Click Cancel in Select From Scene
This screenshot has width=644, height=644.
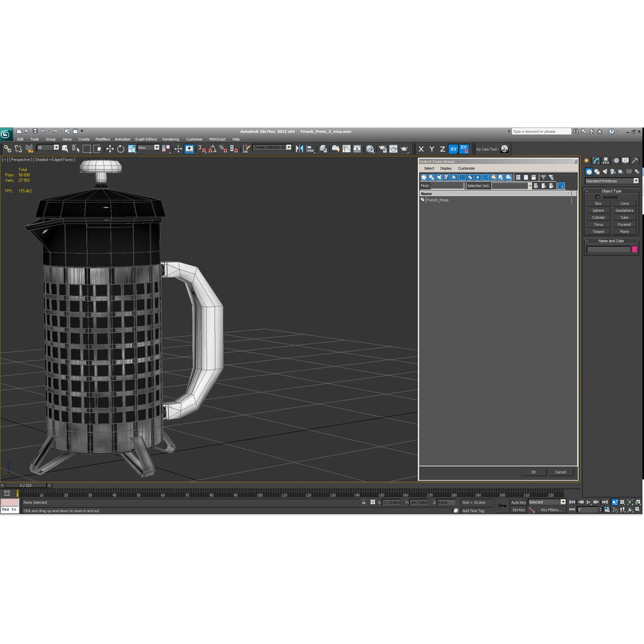click(x=560, y=472)
